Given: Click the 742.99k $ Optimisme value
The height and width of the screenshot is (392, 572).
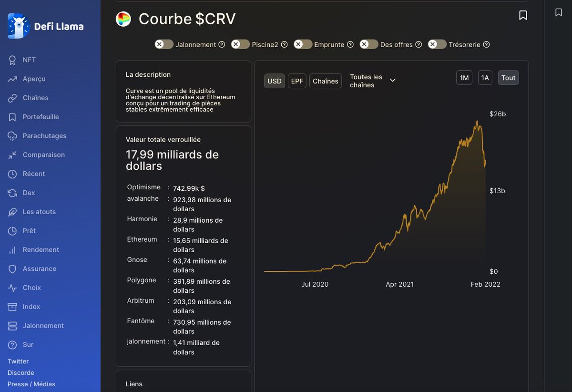Looking at the screenshot, I should pyautogui.click(x=189, y=188).
